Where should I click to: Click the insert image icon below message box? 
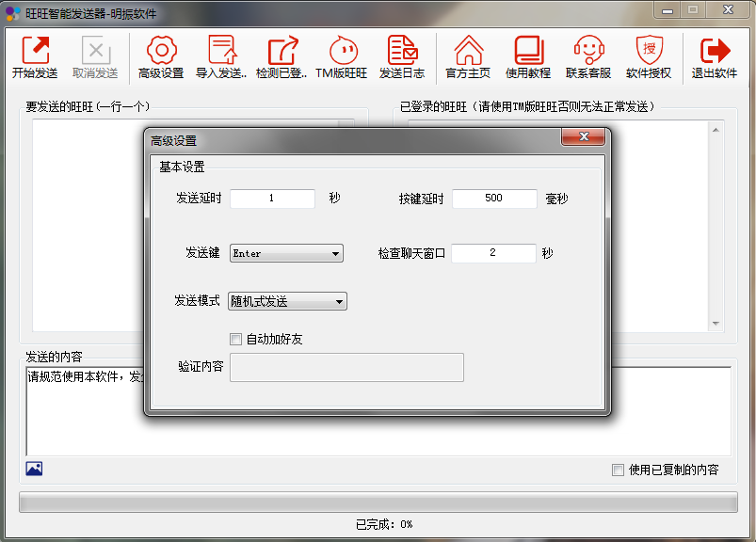pyautogui.click(x=34, y=469)
